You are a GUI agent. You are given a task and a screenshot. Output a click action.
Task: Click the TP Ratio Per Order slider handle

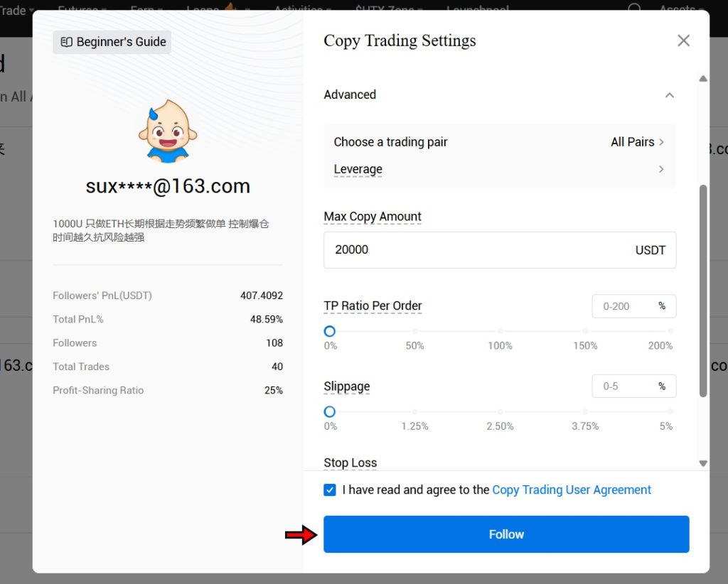pos(329,331)
